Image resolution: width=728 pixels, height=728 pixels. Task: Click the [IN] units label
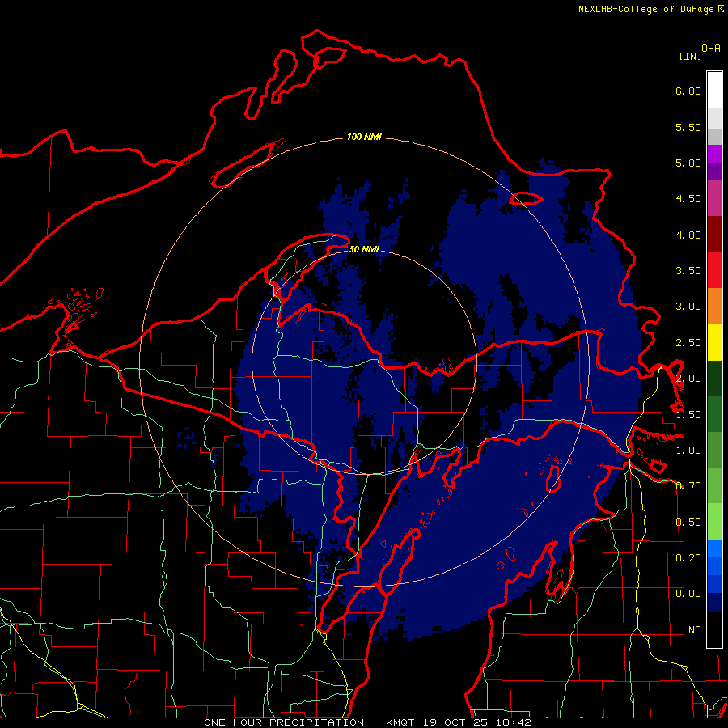(x=690, y=56)
